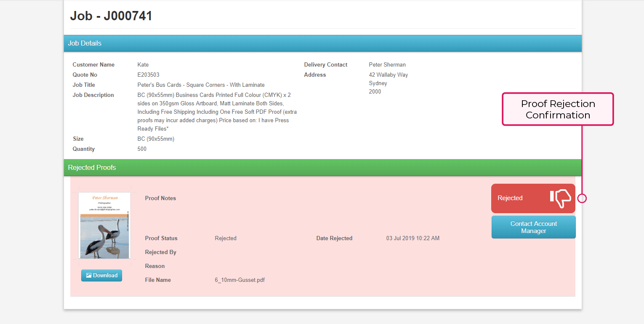
Task: Click the Proof Rejection Confirmation callout
Action: (558, 110)
